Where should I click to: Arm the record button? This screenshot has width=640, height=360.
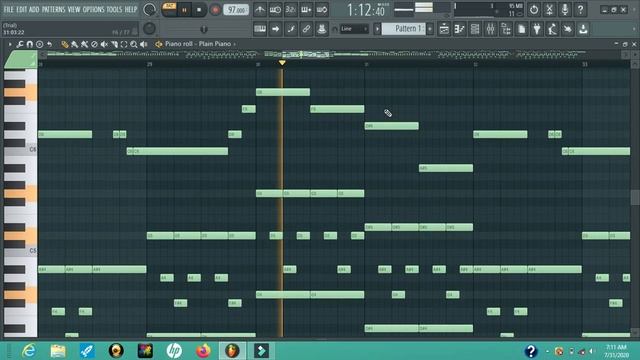(x=215, y=10)
